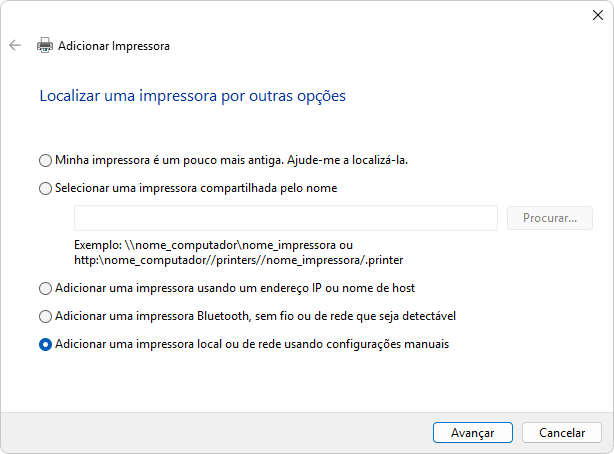Screen dimensions: 614x454
Task: Click the printer icon beside Adicionar Impressora
Action: (45, 45)
